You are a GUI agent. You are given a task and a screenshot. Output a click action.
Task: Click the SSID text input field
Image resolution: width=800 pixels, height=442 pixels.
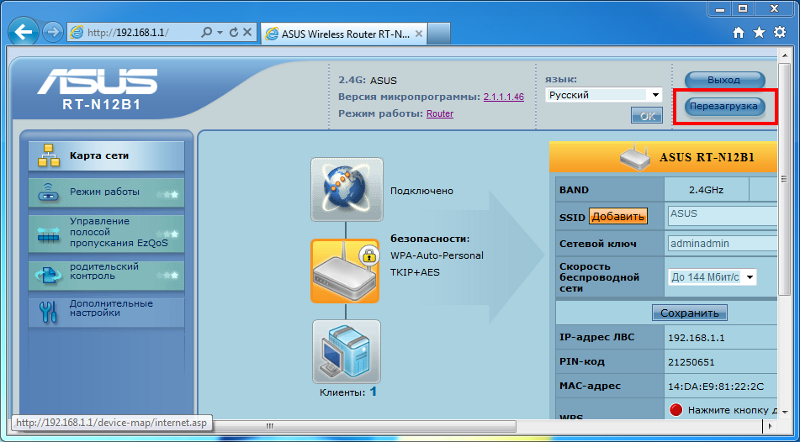tap(722, 215)
